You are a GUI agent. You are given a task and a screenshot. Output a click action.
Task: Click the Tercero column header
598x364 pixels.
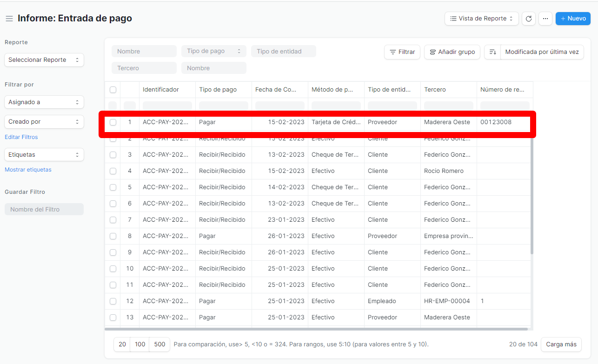click(x=449, y=90)
